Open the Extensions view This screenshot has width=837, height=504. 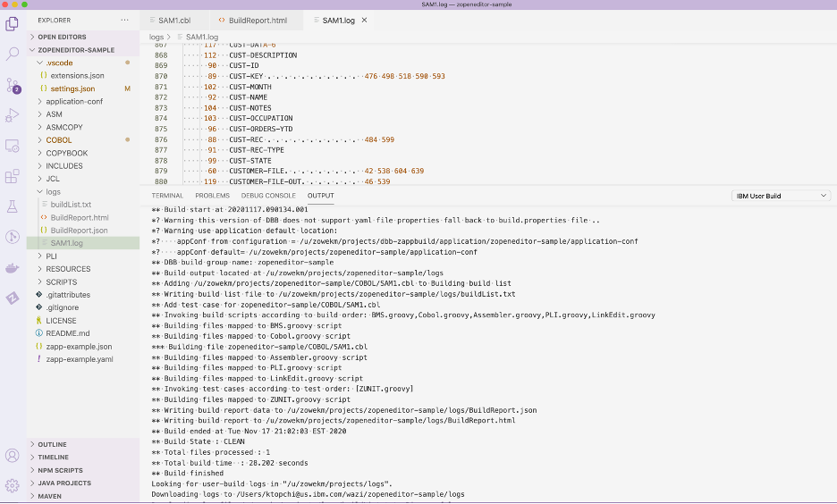pyautogui.click(x=13, y=176)
